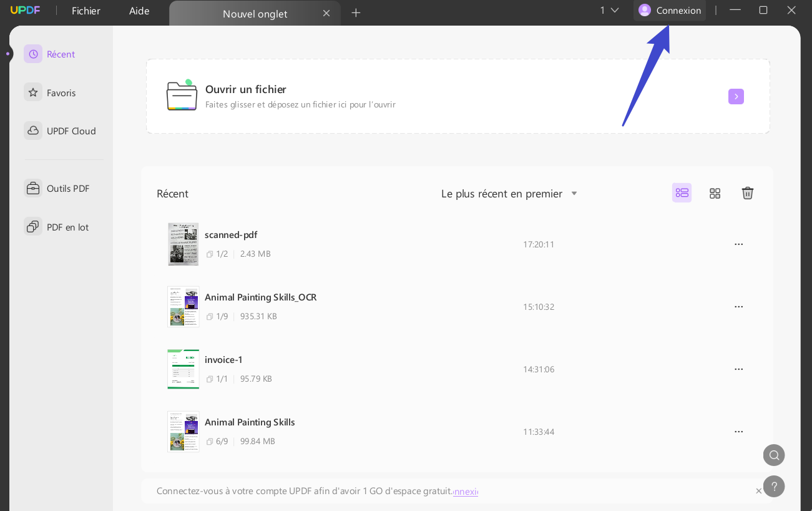Open the PDF en lot section
Screen dimensions: 812x511
click(x=57, y=227)
